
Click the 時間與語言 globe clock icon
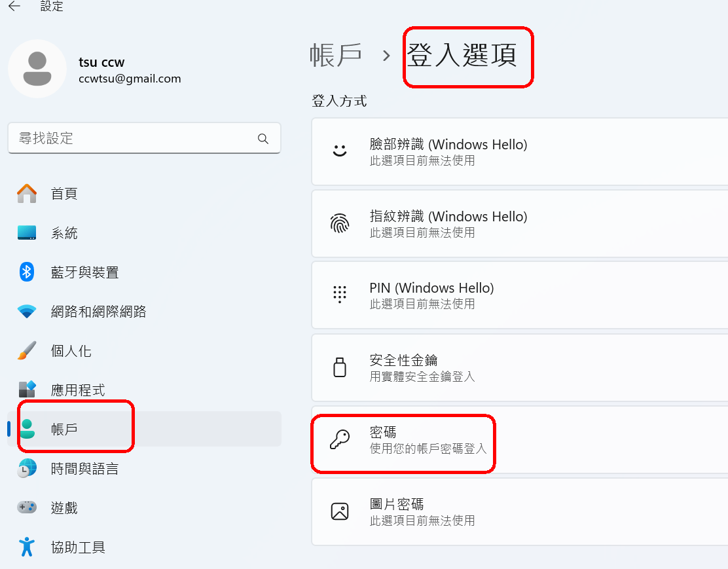[27, 469]
